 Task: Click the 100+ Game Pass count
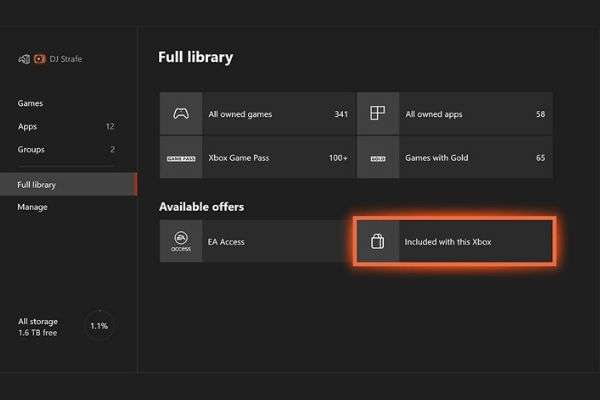pyautogui.click(x=338, y=158)
